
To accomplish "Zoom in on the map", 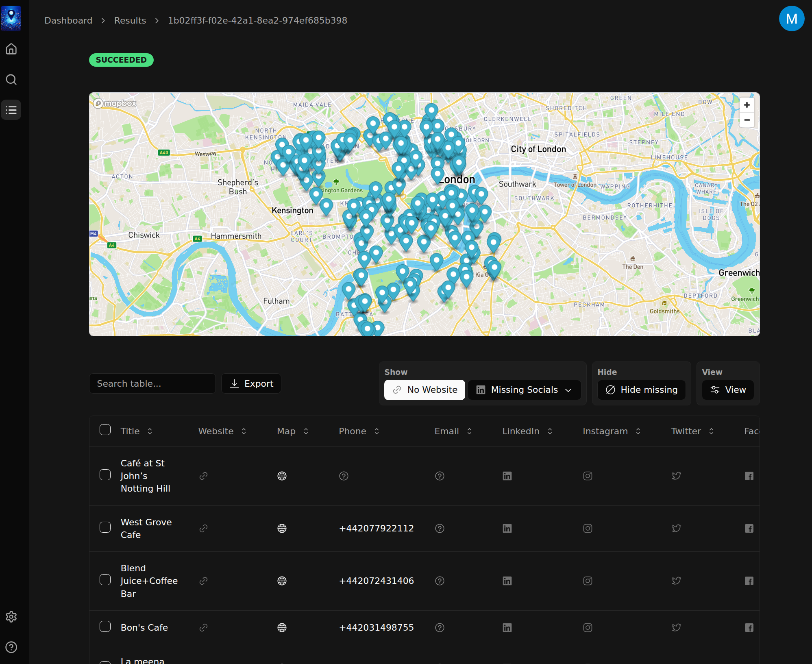I will click(x=747, y=105).
